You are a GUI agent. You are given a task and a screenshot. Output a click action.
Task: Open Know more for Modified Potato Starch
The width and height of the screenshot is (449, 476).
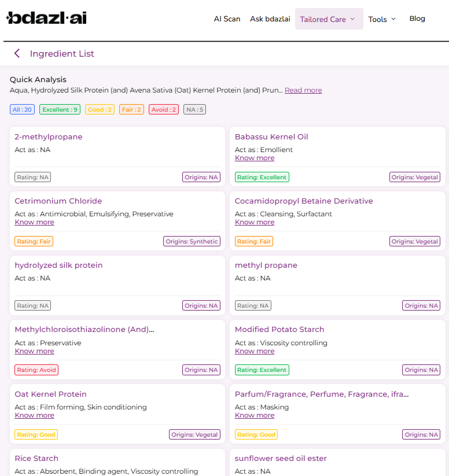click(255, 351)
